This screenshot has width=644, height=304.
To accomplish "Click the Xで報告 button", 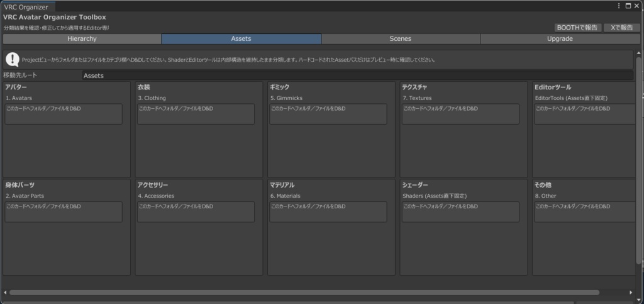I will (x=621, y=28).
